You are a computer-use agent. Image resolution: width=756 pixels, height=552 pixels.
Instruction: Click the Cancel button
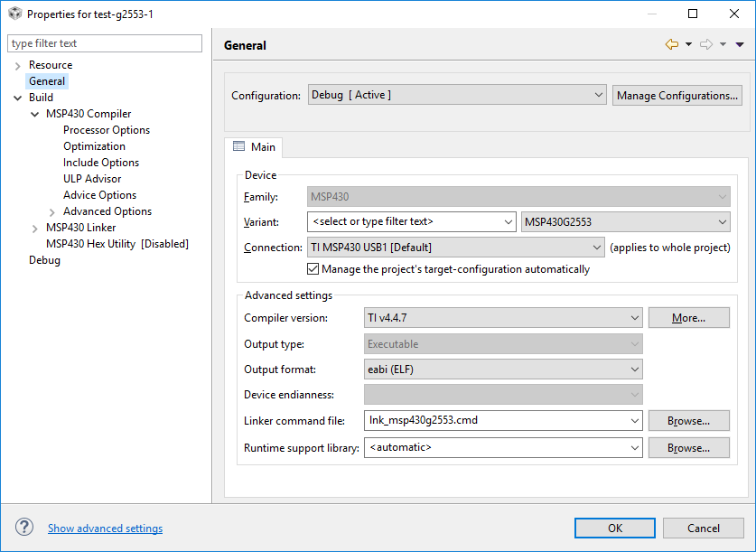pos(703,528)
